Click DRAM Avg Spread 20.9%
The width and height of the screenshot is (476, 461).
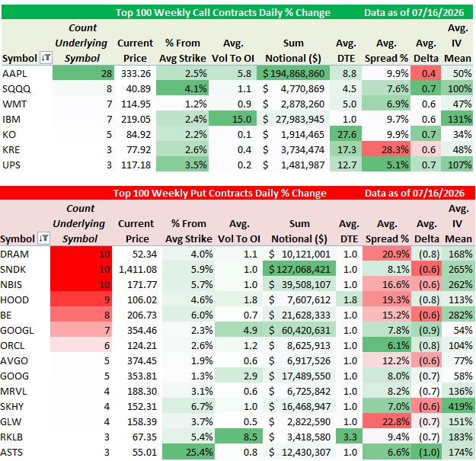pyautogui.click(x=387, y=254)
